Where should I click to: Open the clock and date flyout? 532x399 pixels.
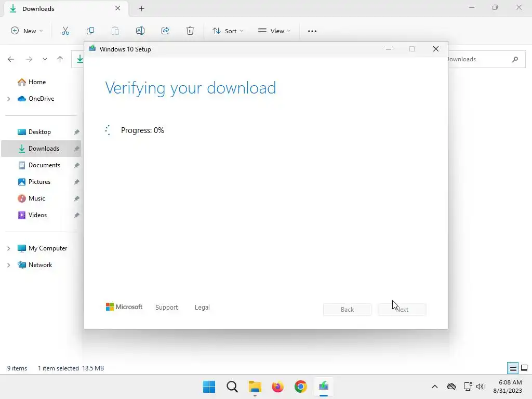click(508, 387)
